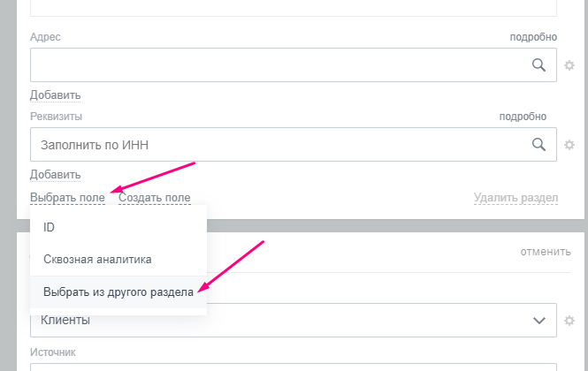Click the magnifier icon in Адрес field
The height and width of the screenshot is (371, 588).
coord(538,65)
